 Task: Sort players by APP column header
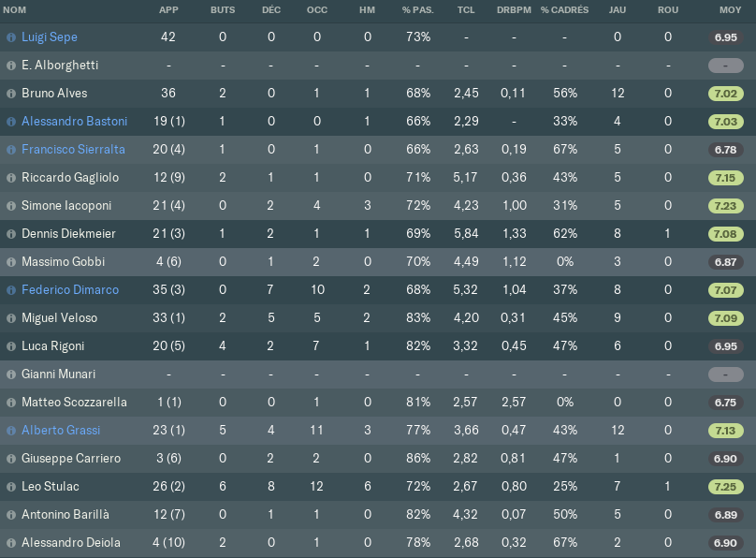coord(168,10)
